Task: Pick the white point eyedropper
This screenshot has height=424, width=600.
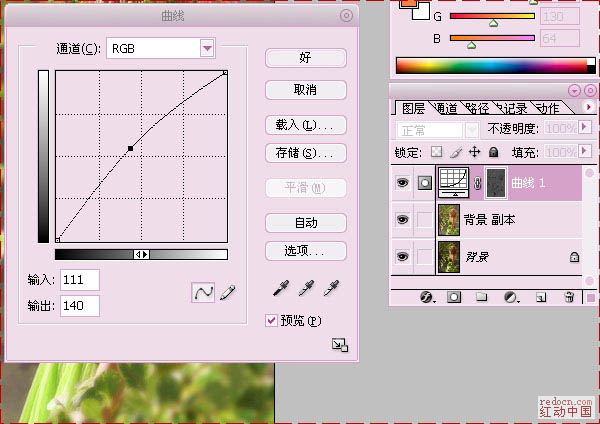Action: pos(331,288)
